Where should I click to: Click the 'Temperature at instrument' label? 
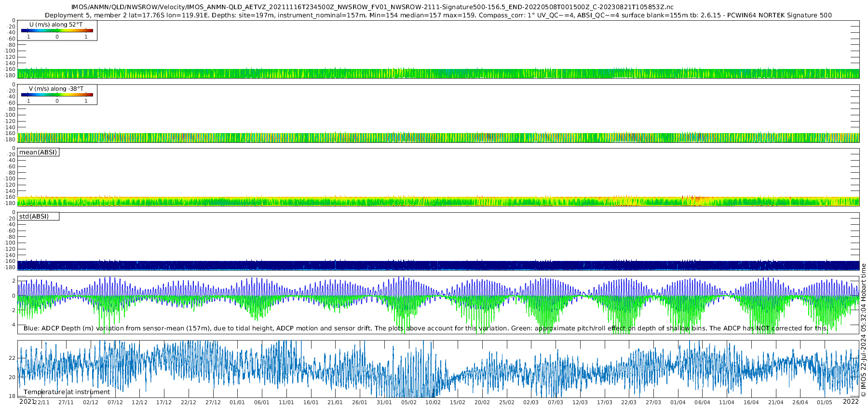click(67, 392)
